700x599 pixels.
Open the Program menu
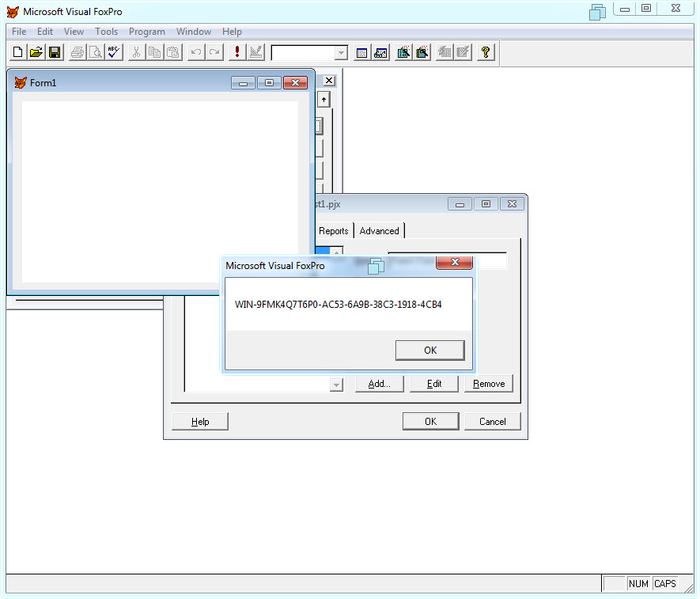(147, 32)
